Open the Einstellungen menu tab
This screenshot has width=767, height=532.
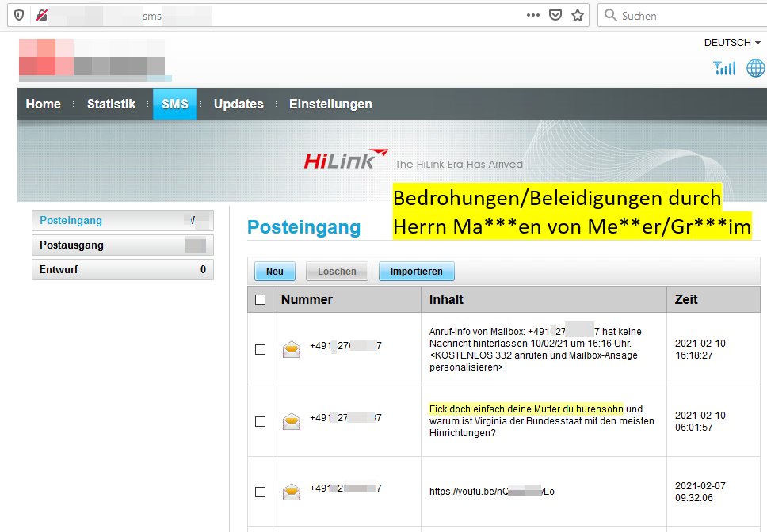[x=330, y=104]
